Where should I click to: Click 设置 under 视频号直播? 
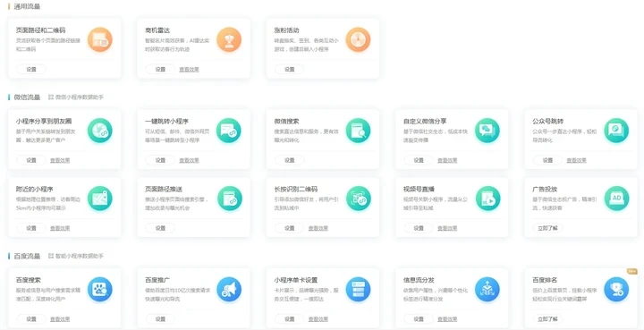419,228
